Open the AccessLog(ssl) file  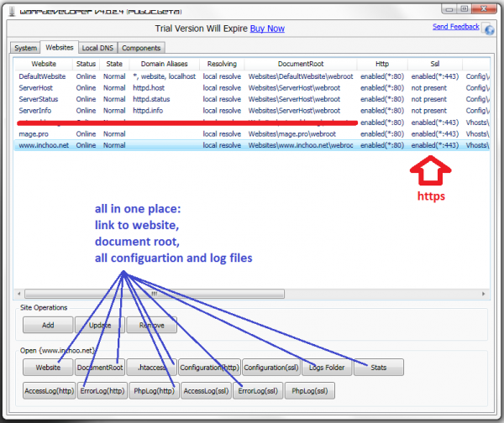click(206, 391)
